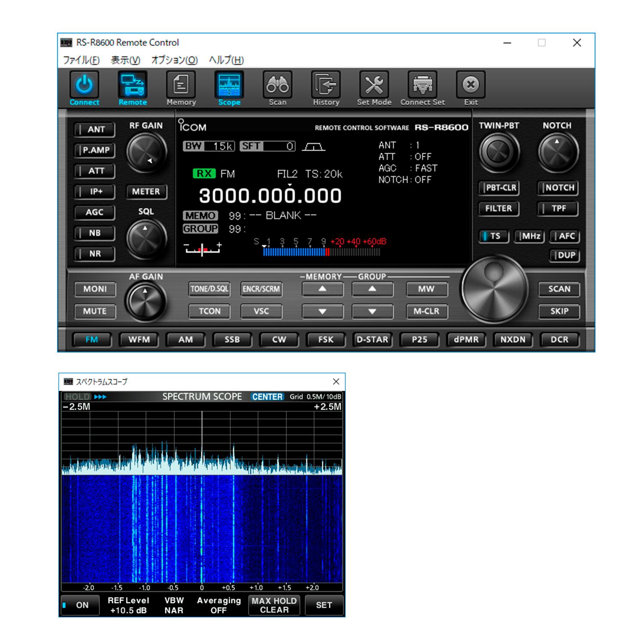Toggle spectrum scope ON button
The height and width of the screenshot is (644, 644).
coord(80,605)
